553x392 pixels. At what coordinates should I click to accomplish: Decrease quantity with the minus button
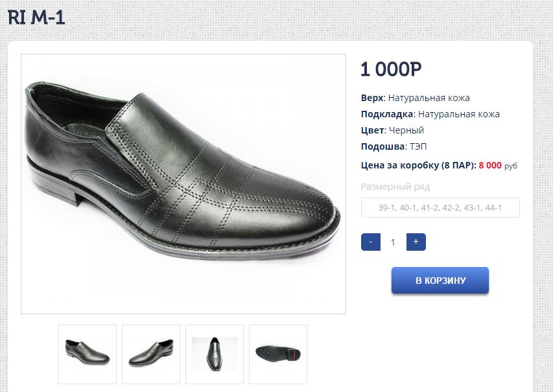point(370,242)
